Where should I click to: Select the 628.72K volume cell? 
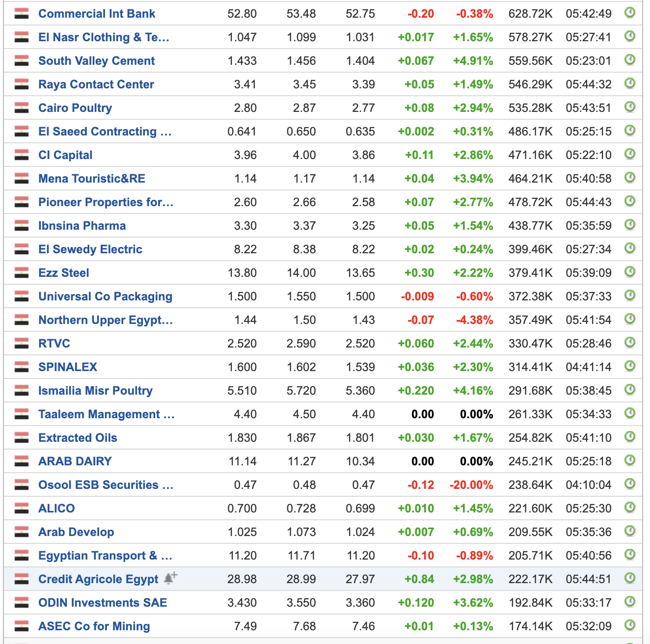point(530,14)
